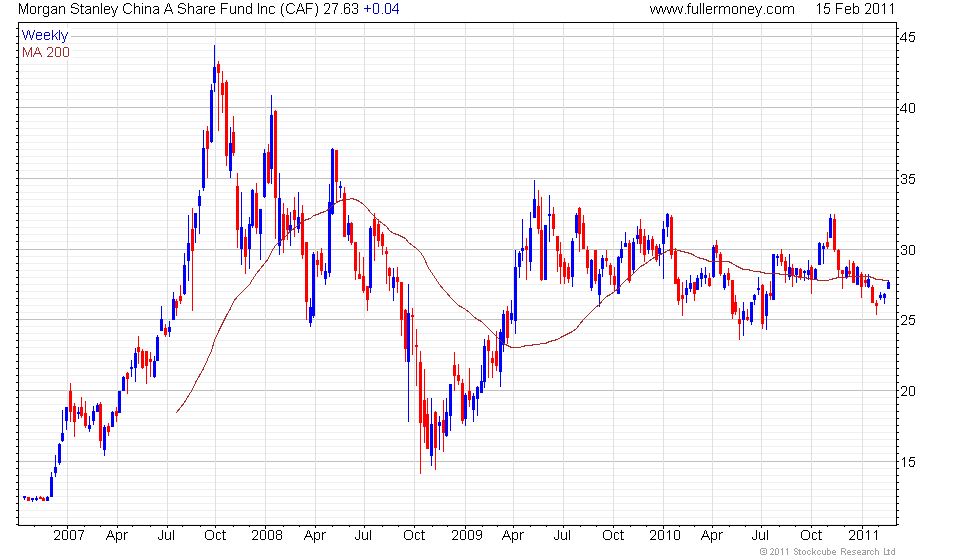This screenshot has width=980, height=560.
Task: Click the chart title 'Morgan Stanley China A Share Fund Inc (CAF)'
Action: 168,9
